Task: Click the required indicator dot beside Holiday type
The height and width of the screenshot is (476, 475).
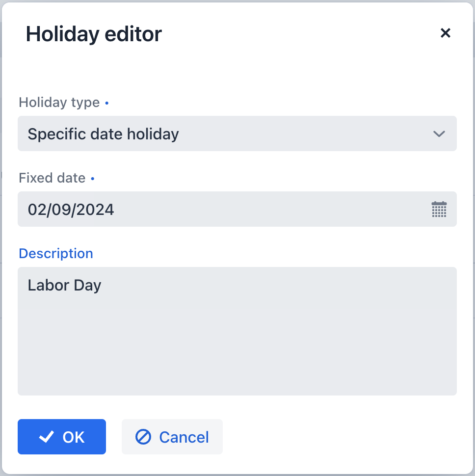Action: [106, 103]
